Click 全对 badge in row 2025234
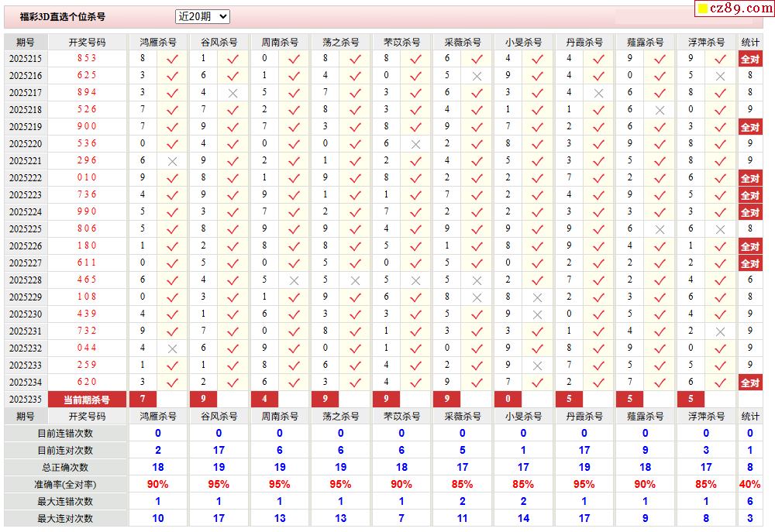The image size is (775, 532). point(750,383)
